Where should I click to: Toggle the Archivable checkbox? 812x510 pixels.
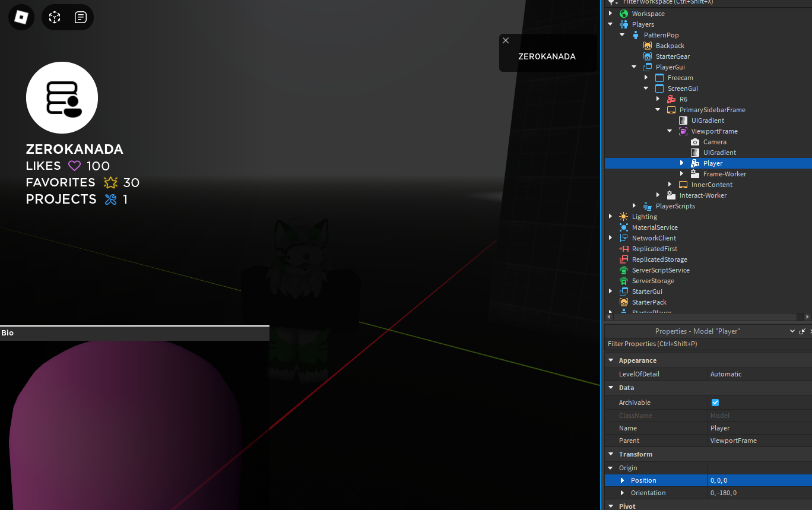(715, 402)
